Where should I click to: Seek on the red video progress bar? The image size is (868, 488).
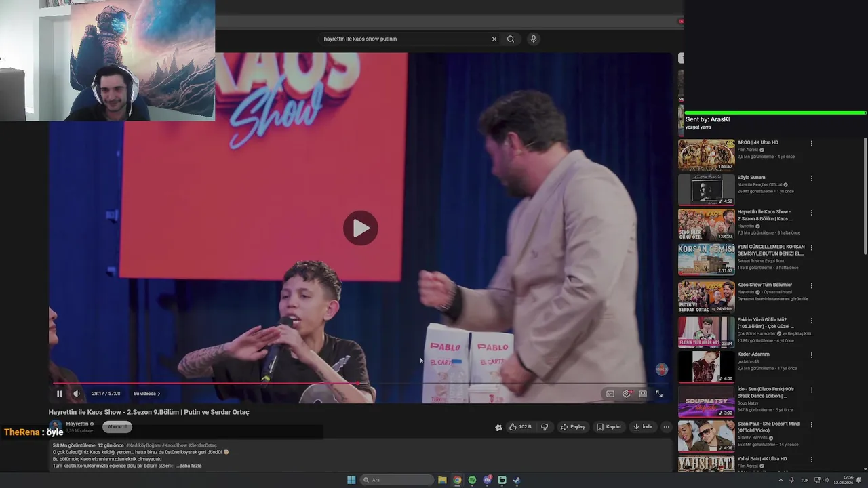361,384
